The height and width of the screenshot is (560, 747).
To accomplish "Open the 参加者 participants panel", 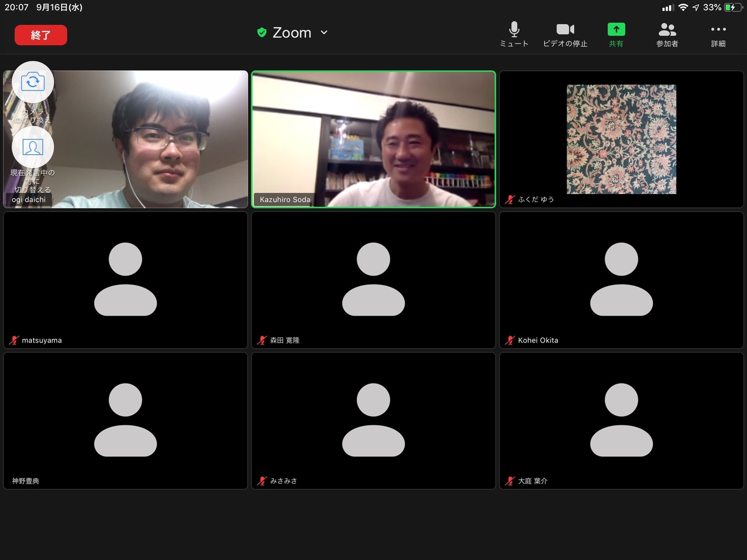I will [667, 30].
